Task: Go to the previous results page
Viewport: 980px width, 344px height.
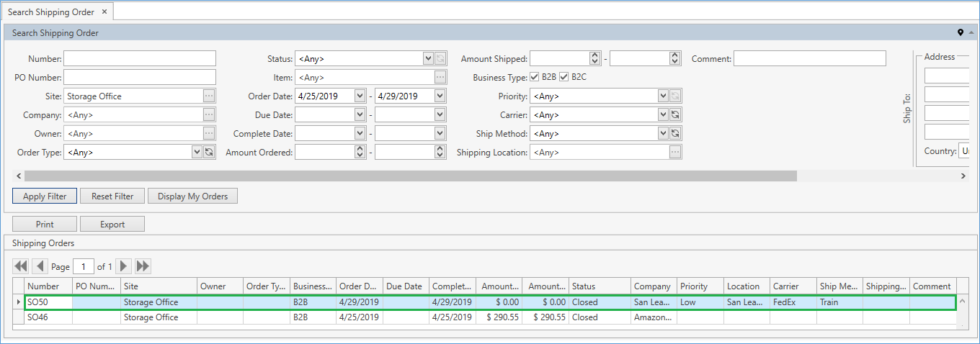Action: pyautogui.click(x=40, y=266)
